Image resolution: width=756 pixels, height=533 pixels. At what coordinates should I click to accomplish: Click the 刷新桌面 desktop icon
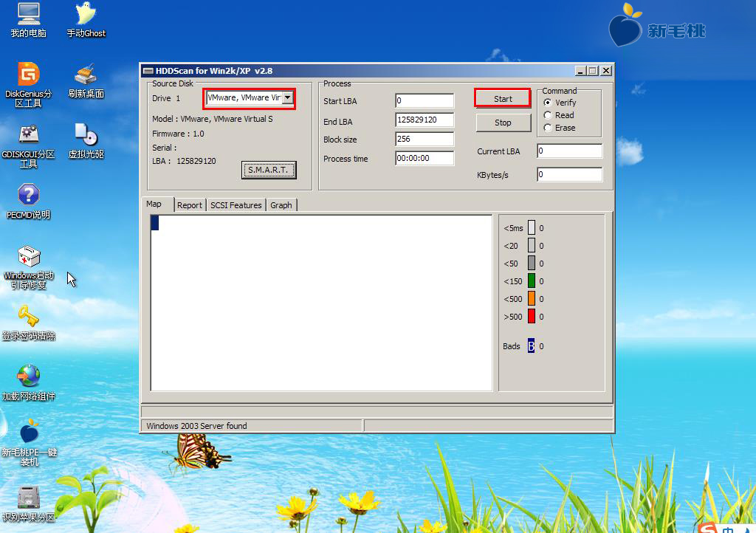pyautogui.click(x=86, y=81)
